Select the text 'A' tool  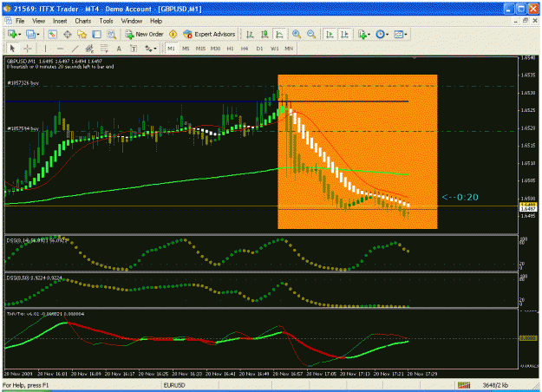pos(119,49)
